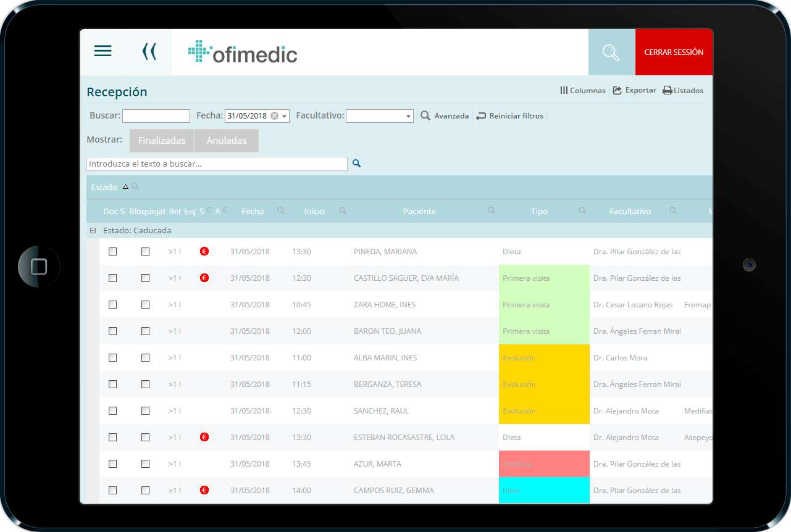Check the Doc checkbox for PINEDA, MARIANA
The image size is (791, 532).
[x=112, y=251]
